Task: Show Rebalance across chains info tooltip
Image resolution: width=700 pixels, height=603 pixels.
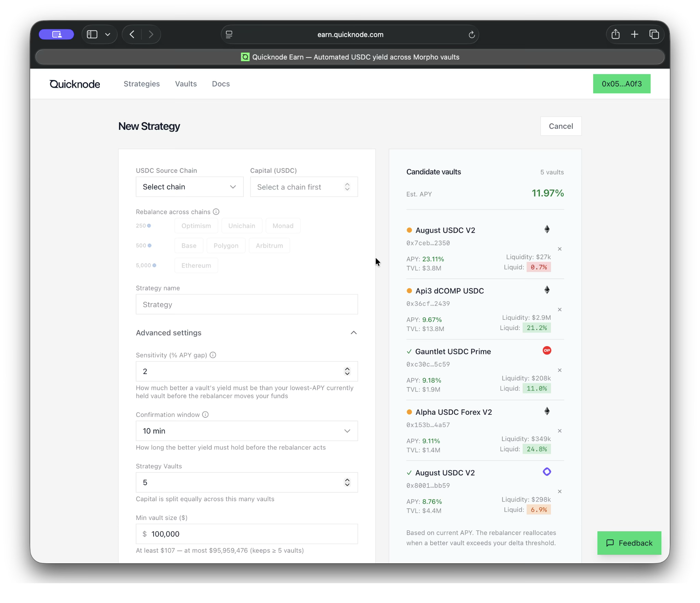Action: 216,212
